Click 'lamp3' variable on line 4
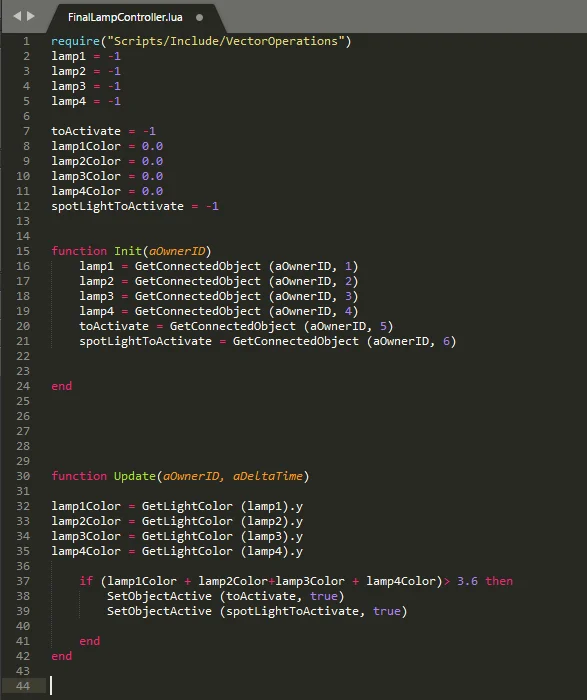This screenshot has height=700, width=587. (x=68, y=86)
